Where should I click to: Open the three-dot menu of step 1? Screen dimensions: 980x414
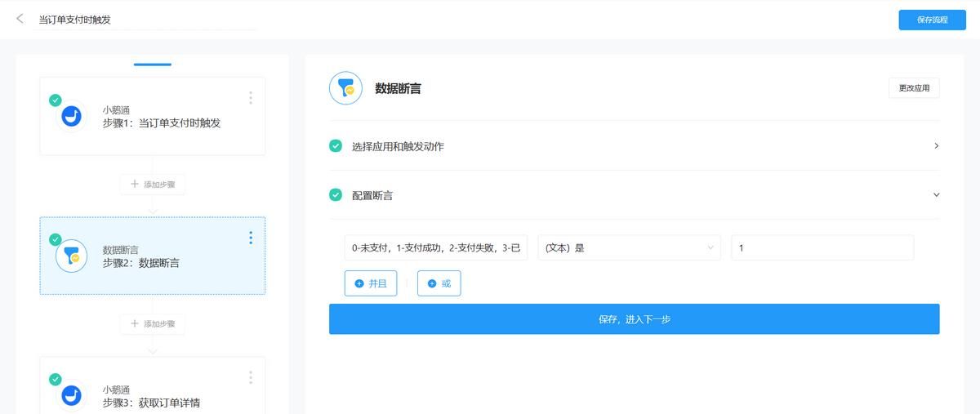(250, 98)
